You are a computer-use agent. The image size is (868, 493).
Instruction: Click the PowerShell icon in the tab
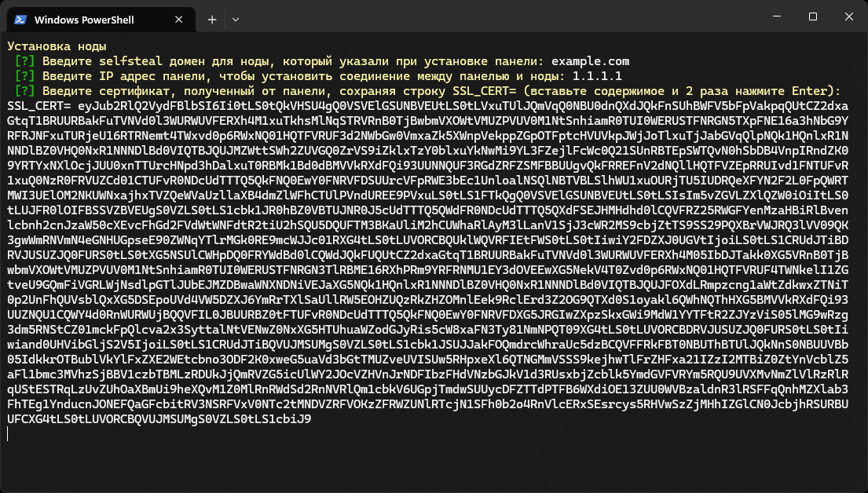[x=20, y=20]
